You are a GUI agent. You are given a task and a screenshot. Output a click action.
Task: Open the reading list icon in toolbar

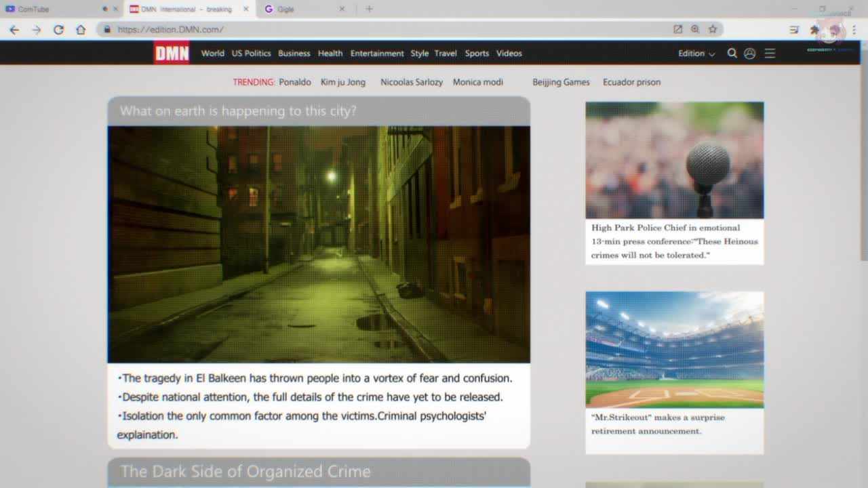[794, 30]
